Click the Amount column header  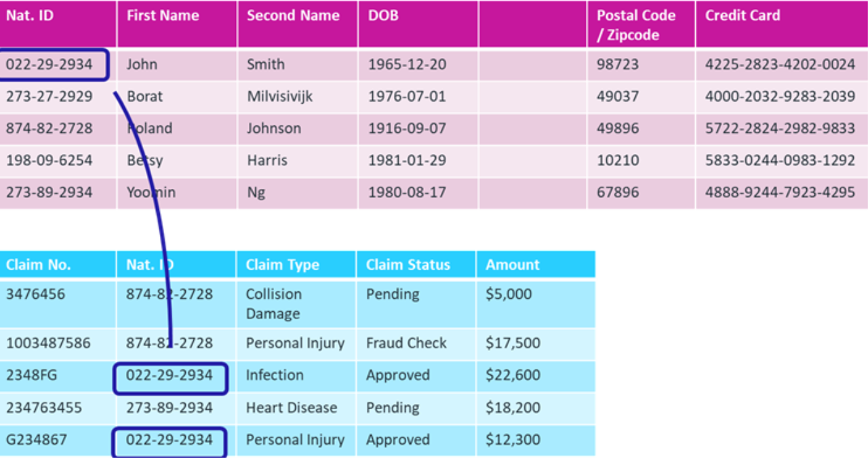(x=513, y=265)
